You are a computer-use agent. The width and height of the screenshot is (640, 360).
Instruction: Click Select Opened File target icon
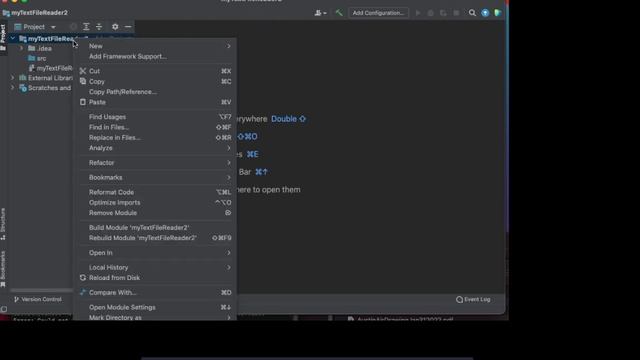tap(73, 27)
